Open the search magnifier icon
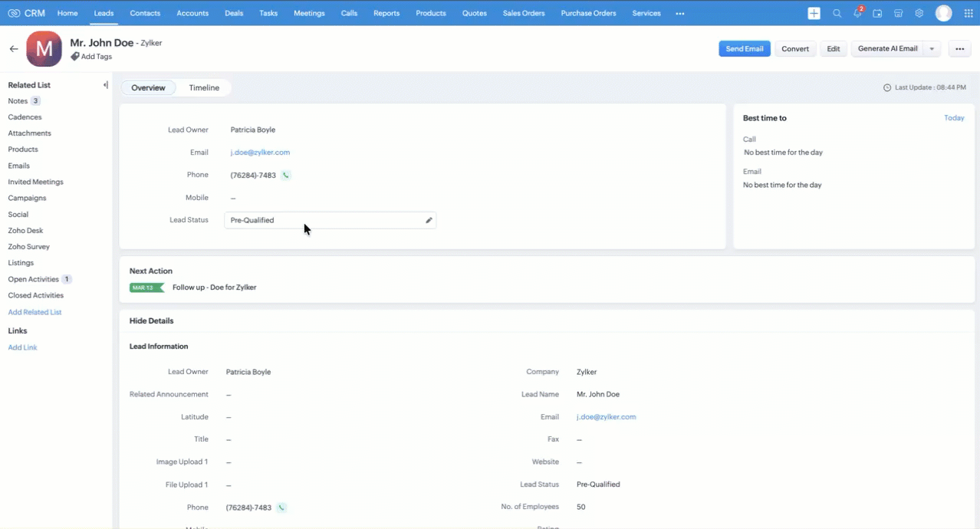980x529 pixels. coord(837,13)
